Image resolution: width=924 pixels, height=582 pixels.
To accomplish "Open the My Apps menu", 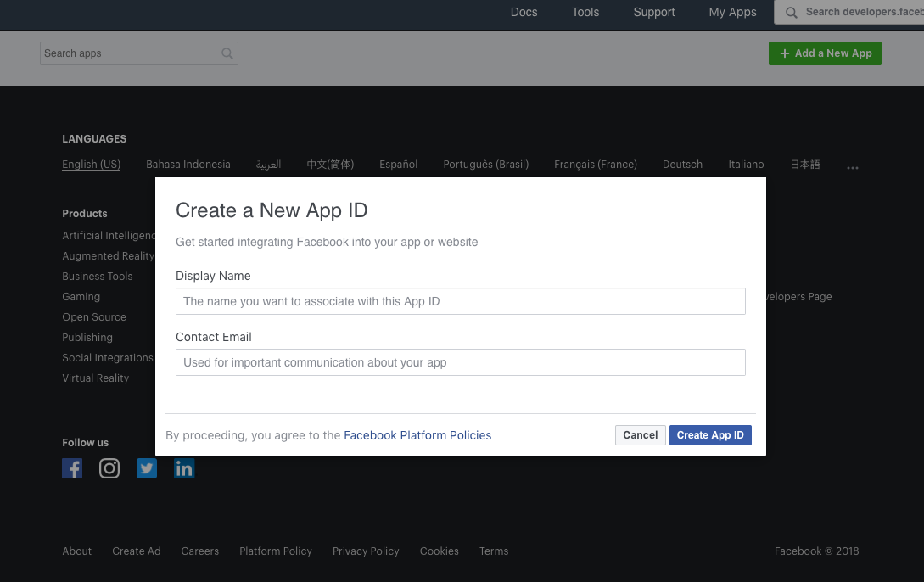I will [732, 12].
